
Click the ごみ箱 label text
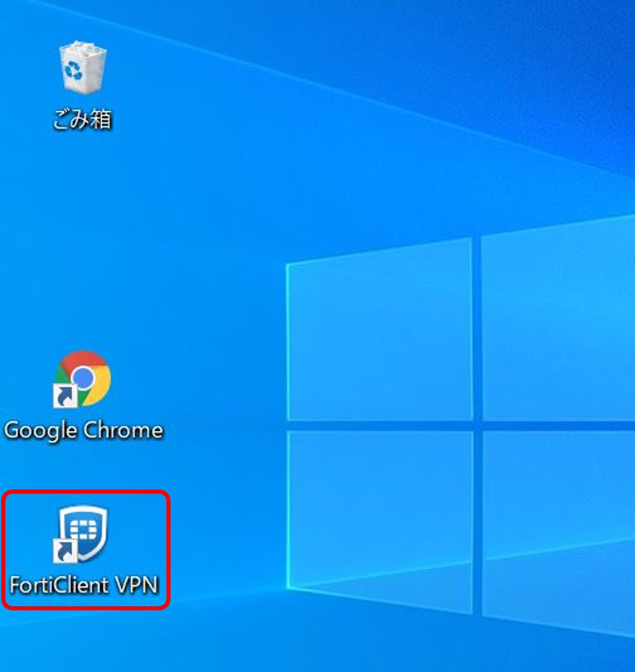tap(83, 119)
